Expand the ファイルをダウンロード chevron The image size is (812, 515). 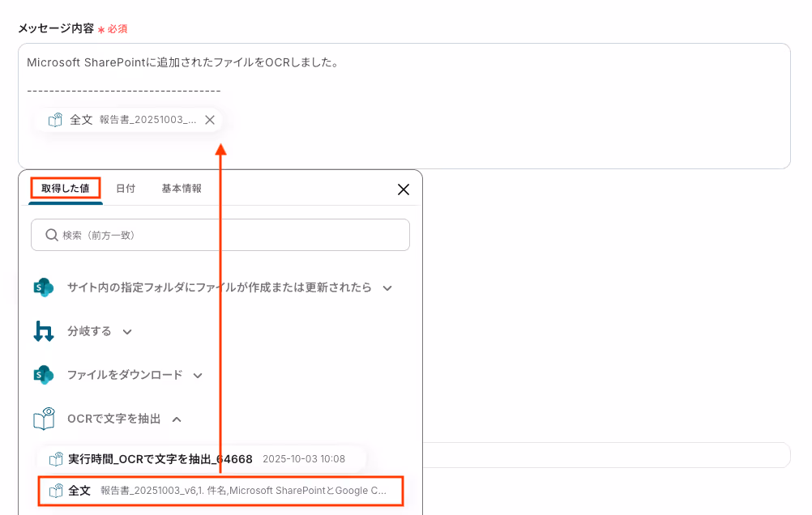pyautogui.click(x=198, y=376)
